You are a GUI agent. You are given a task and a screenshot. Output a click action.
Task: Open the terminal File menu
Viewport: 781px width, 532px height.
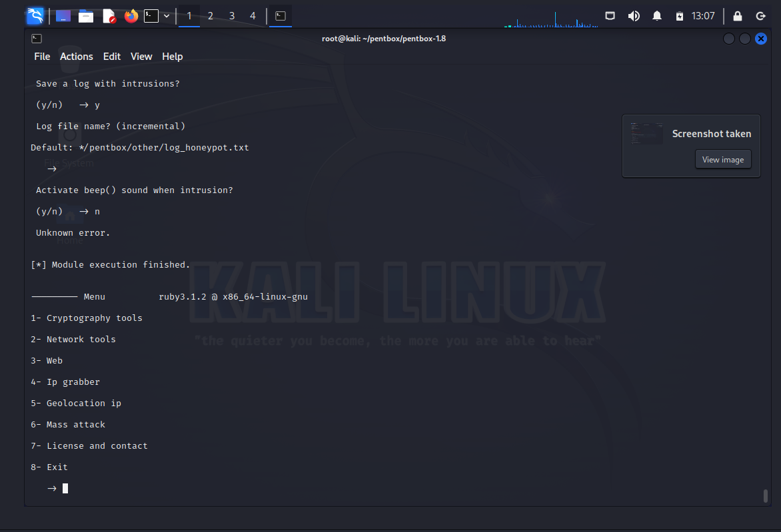pos(42,57)
